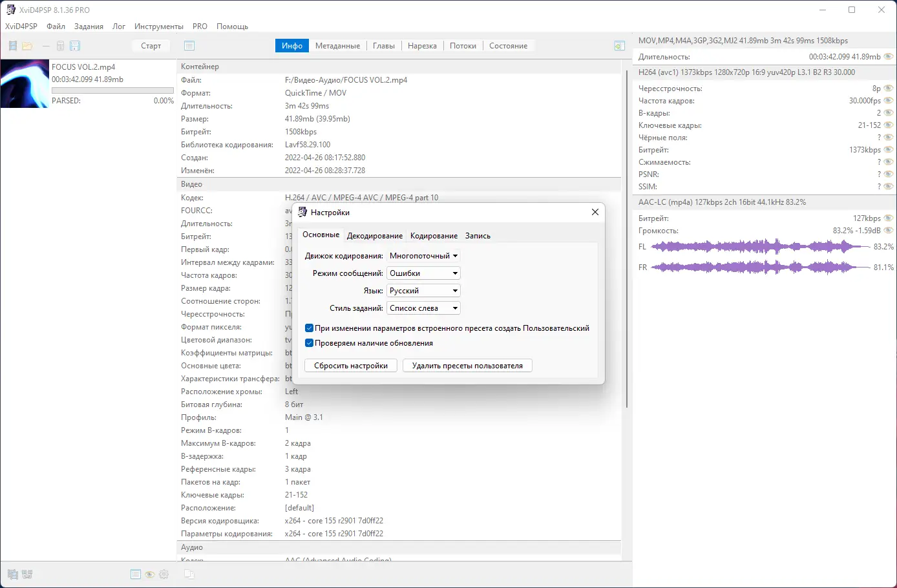Open the Режим сообщений dropdown
Image resolution: width=897 pixels, height=588 pixels.
point(423,273)
